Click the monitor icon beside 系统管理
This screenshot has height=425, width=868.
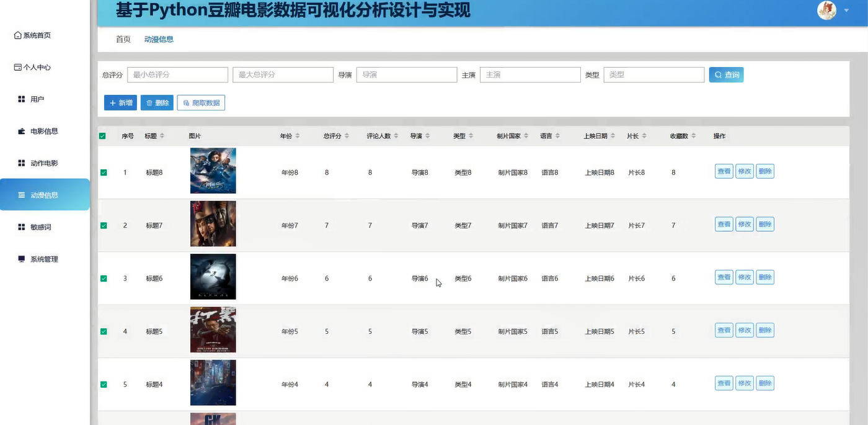[x=21, y=259]
